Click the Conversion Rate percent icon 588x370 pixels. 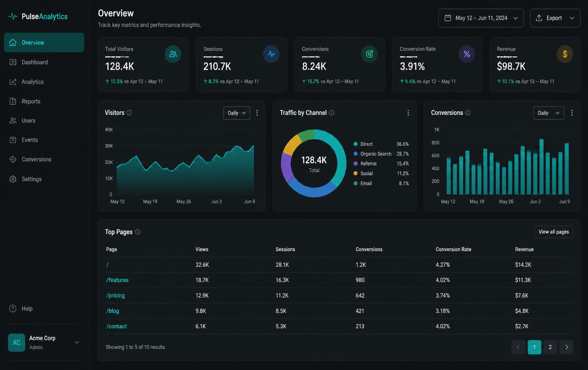[467, 54]
